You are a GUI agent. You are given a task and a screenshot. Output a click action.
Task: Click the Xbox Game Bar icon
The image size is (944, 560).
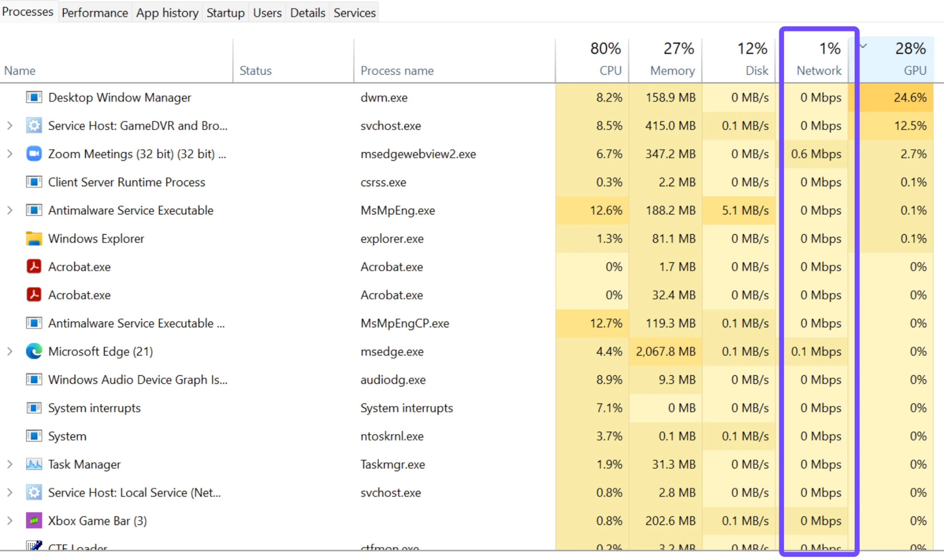pyautogui.click(x=34, y=521)
